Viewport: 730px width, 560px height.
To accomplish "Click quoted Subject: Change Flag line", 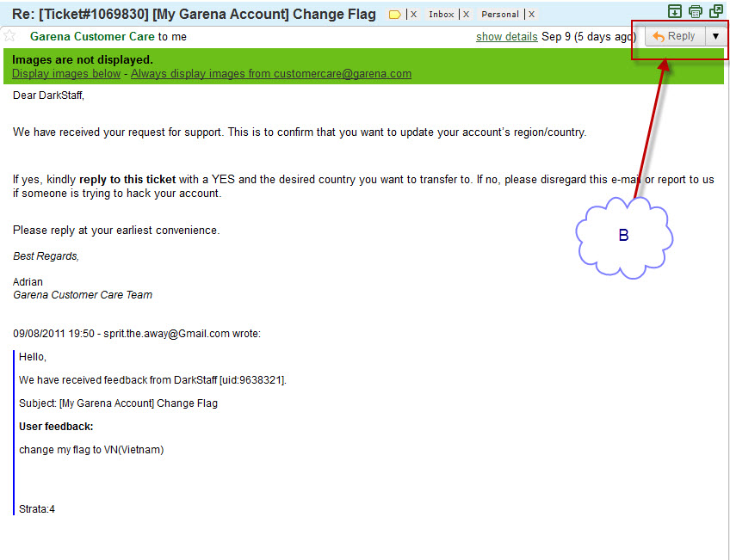I will 118,403.
